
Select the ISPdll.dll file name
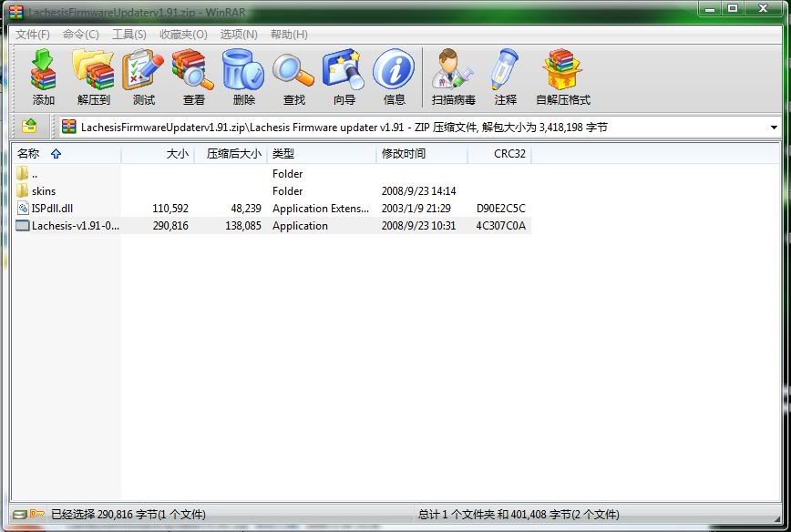pyautogui.click(x=53, y=209)
